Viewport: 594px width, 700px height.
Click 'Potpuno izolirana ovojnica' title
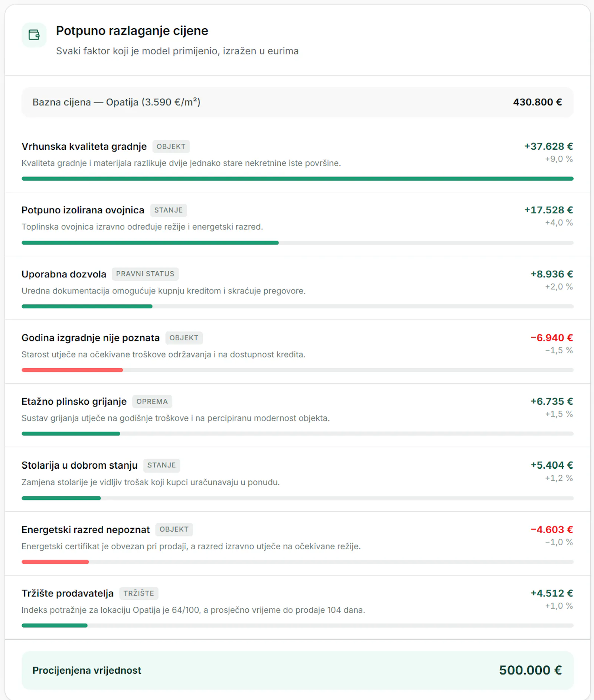coord(83,210)
